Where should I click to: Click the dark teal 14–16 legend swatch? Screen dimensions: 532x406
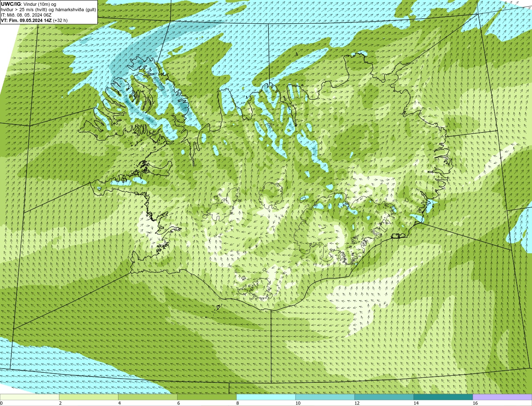point(443,397)
